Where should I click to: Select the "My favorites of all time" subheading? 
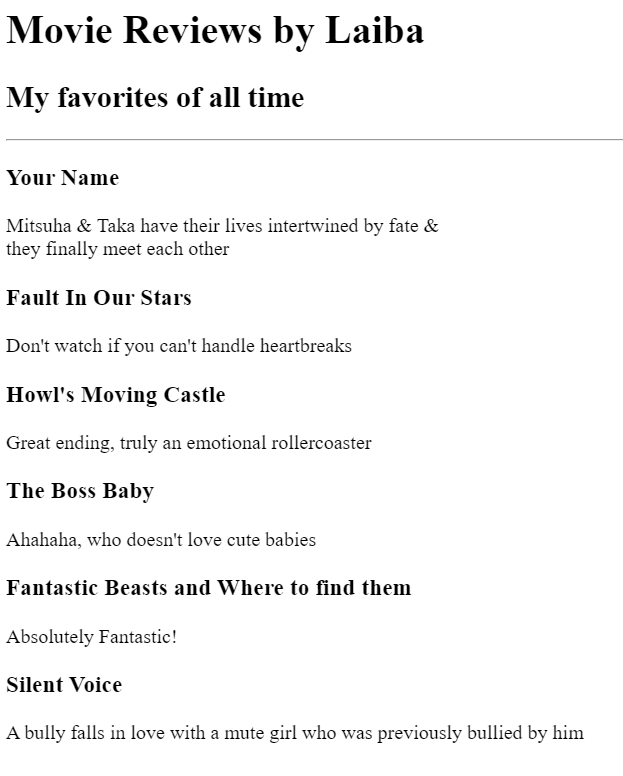(x=155, y=98)
